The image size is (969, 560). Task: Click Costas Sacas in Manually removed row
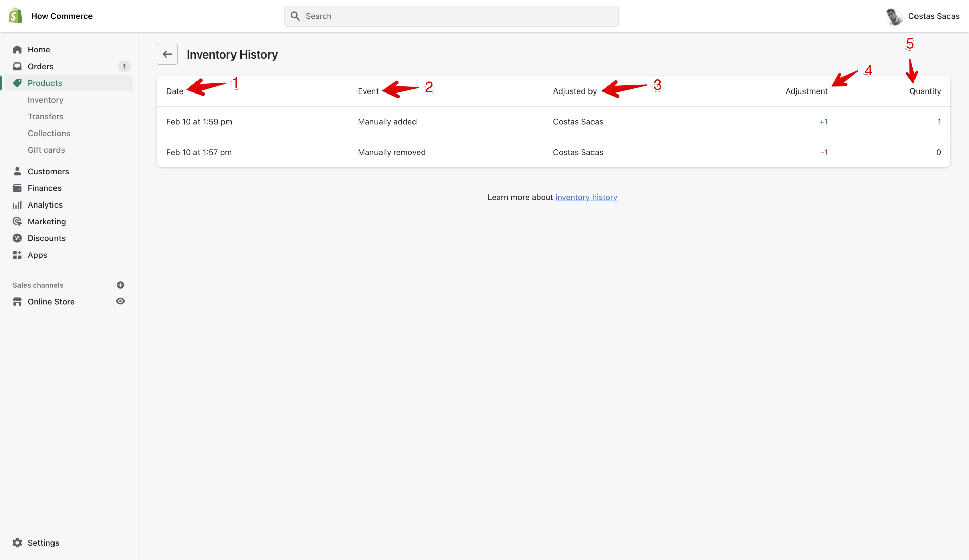click(578, 152)
